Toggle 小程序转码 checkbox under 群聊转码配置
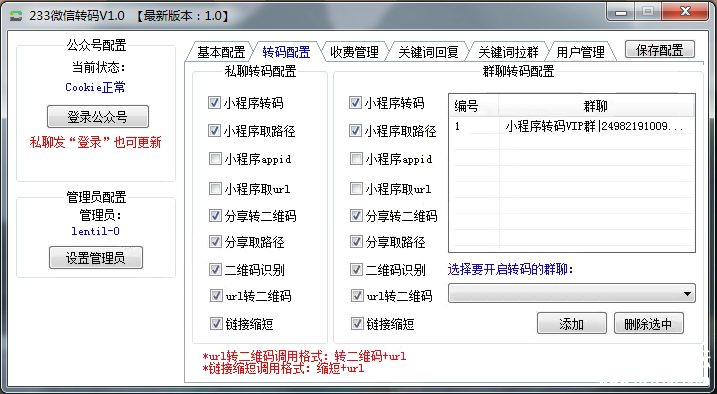717x394 pixels. [x=355, y=102]
